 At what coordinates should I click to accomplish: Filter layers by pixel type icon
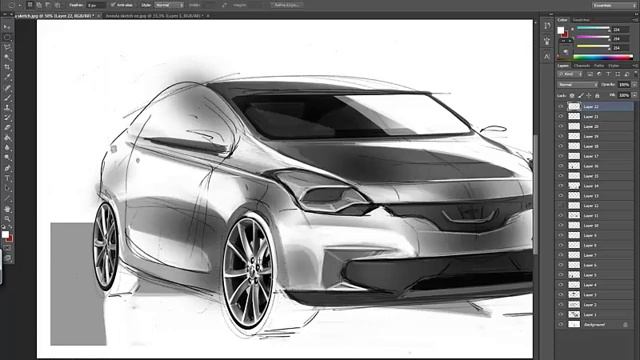[590, 74]
